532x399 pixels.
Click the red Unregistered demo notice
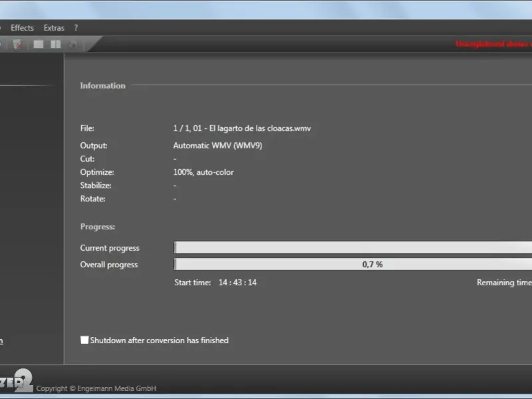point(493,44)
